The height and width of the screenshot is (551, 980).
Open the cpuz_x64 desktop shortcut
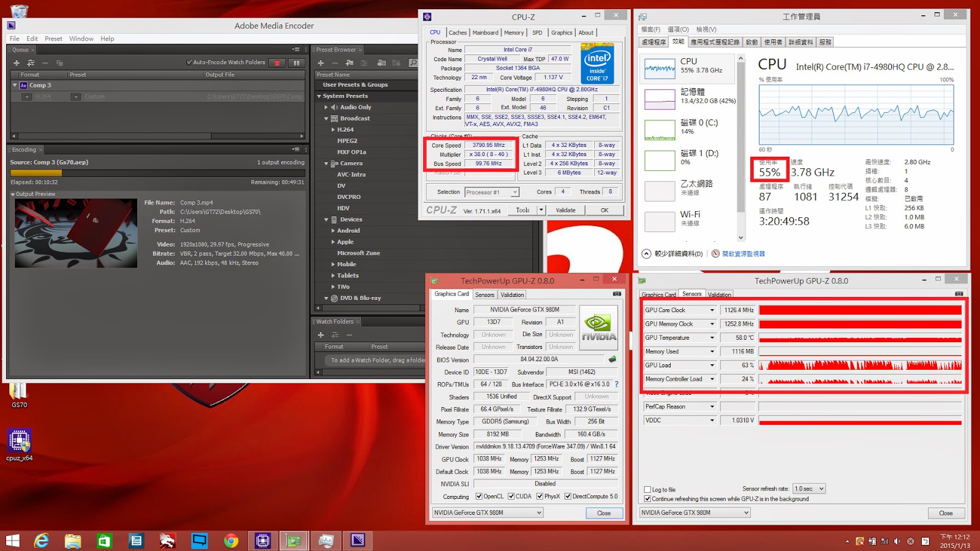click(19, 444)
